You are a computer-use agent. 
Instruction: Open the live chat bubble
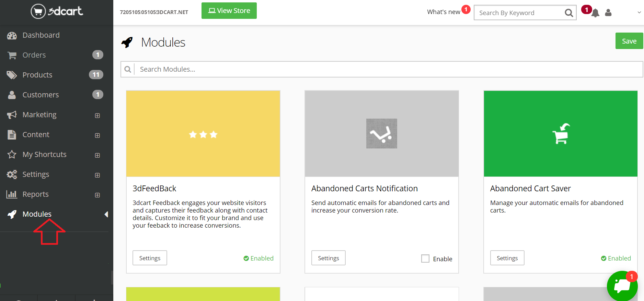coord(622,286)
